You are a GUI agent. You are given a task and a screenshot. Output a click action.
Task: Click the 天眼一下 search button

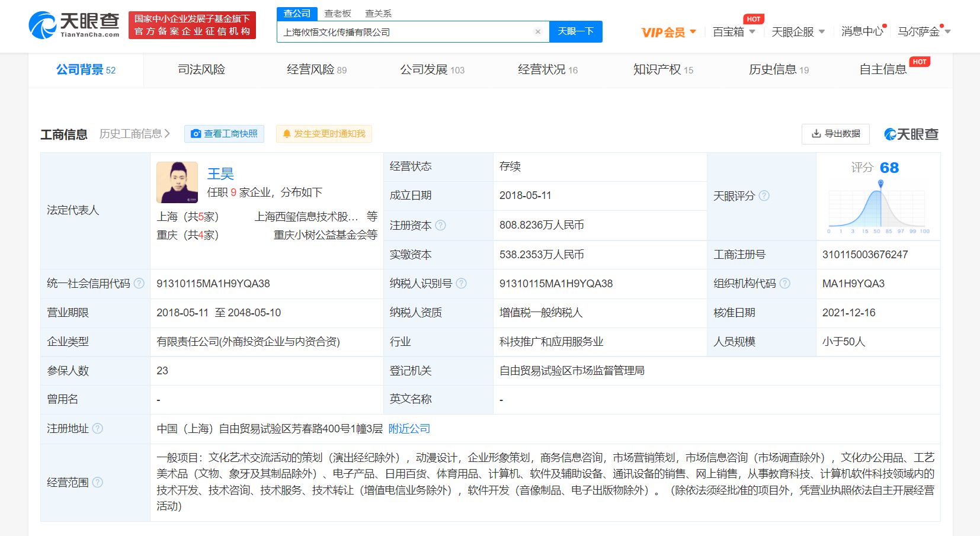coord(576,31)
